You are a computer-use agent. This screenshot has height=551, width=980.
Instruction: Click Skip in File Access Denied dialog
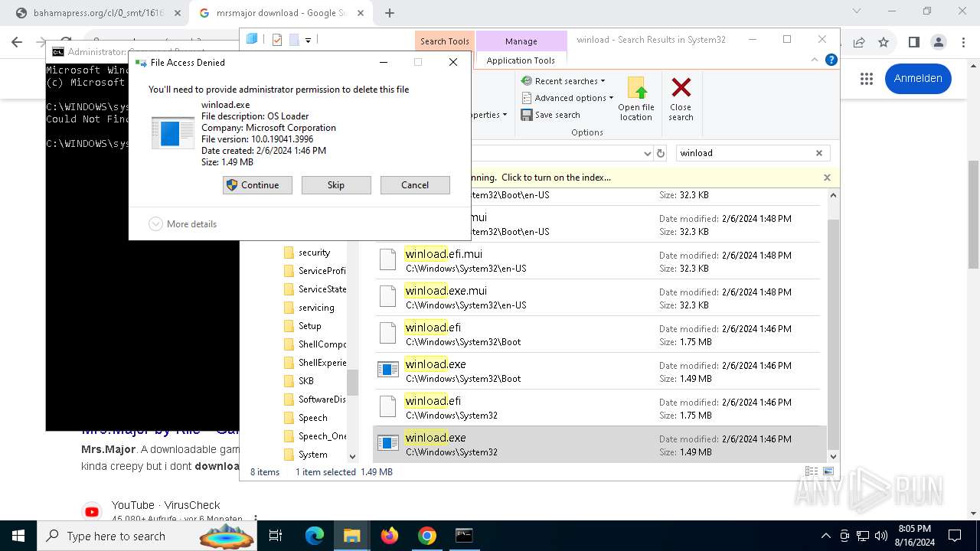coord(336,184)
